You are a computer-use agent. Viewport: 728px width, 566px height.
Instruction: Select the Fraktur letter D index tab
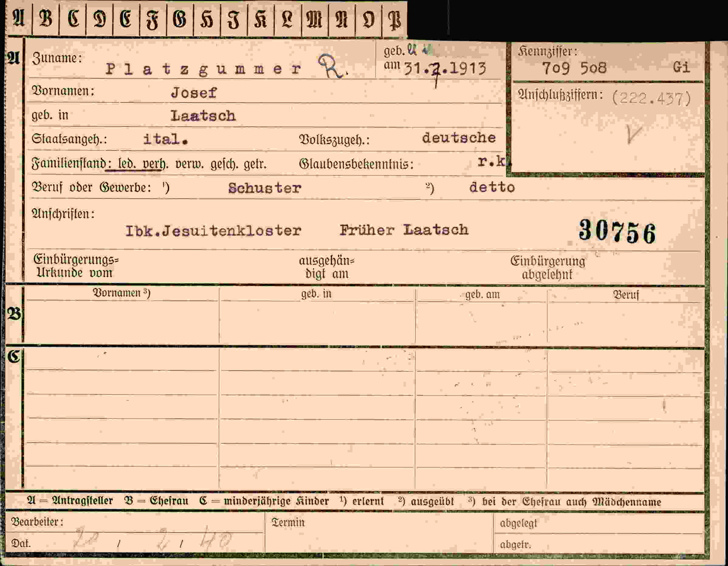coord(100,19)
